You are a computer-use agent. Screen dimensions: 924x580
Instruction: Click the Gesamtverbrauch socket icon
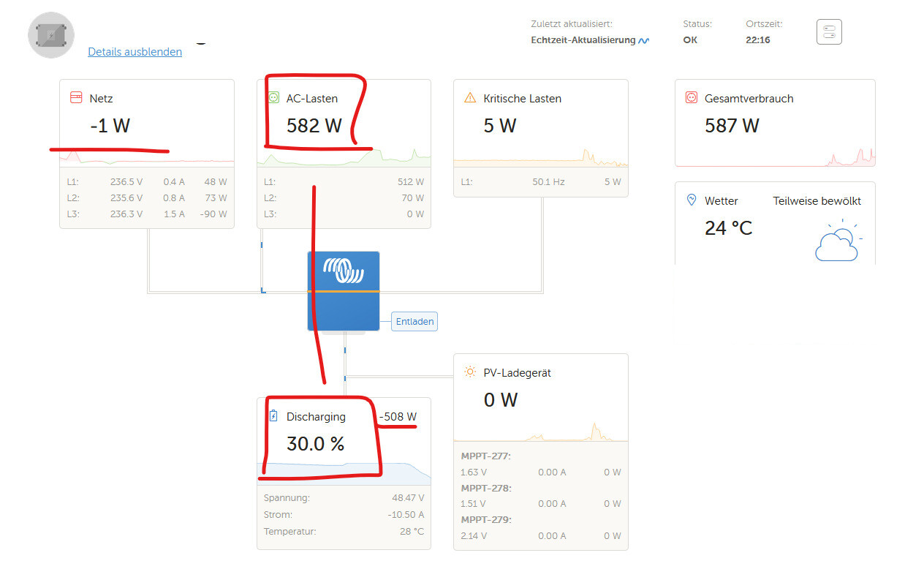pyautogui.click(x=692, y=97)
